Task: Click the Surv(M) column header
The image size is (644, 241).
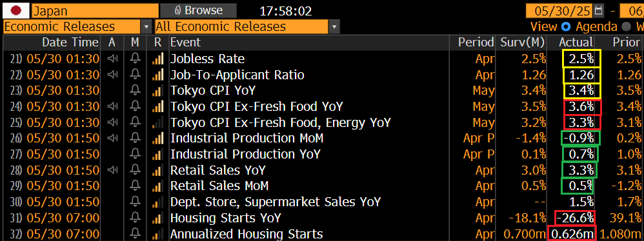Action: [x=523, y=43]
